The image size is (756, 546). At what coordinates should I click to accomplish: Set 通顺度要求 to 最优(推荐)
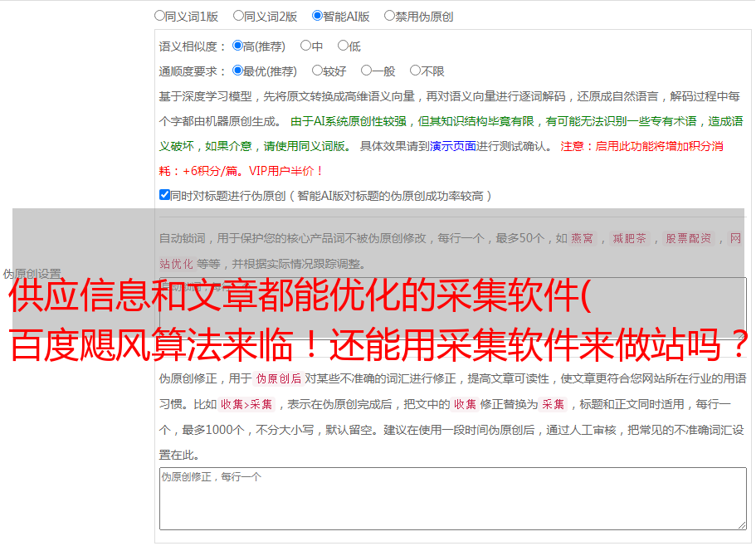click(x=237, y=71)
